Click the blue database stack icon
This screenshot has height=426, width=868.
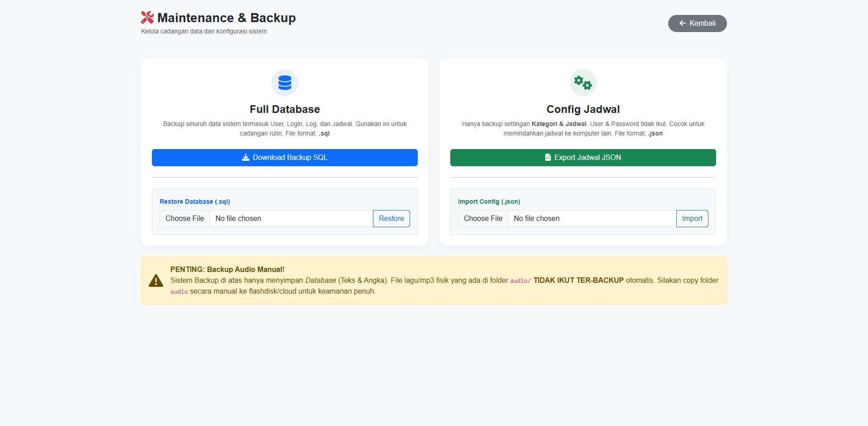(x=285, y=83)
